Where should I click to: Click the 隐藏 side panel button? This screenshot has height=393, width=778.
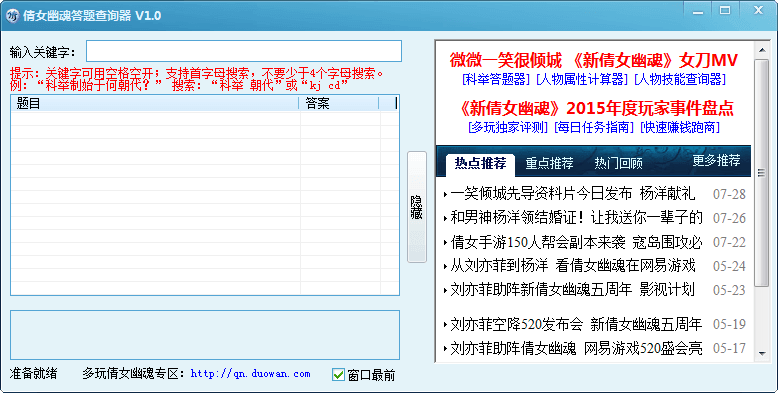click(x=417, y=207)
